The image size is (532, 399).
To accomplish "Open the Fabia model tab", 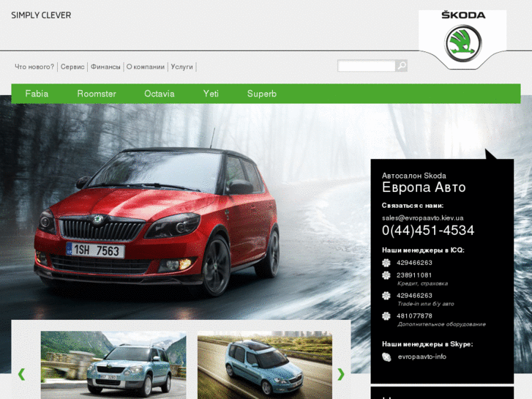I will click(x=37, y=94).
